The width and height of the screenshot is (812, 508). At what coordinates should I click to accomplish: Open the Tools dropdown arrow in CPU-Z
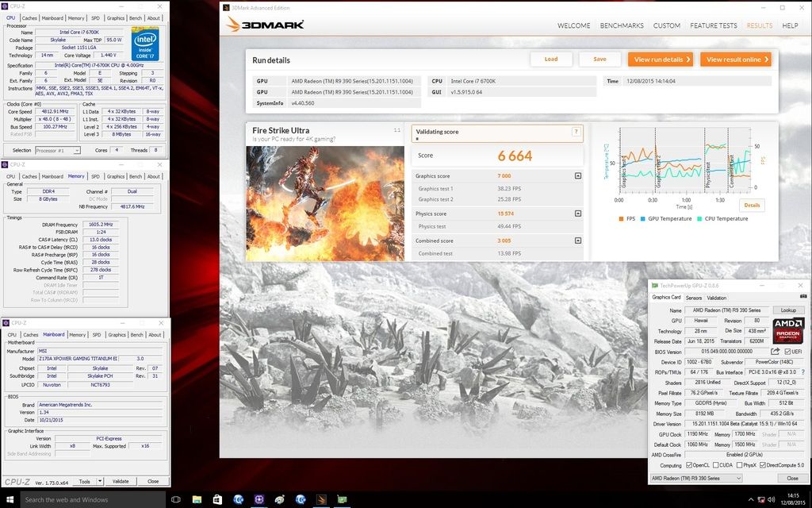click(100, 481)
